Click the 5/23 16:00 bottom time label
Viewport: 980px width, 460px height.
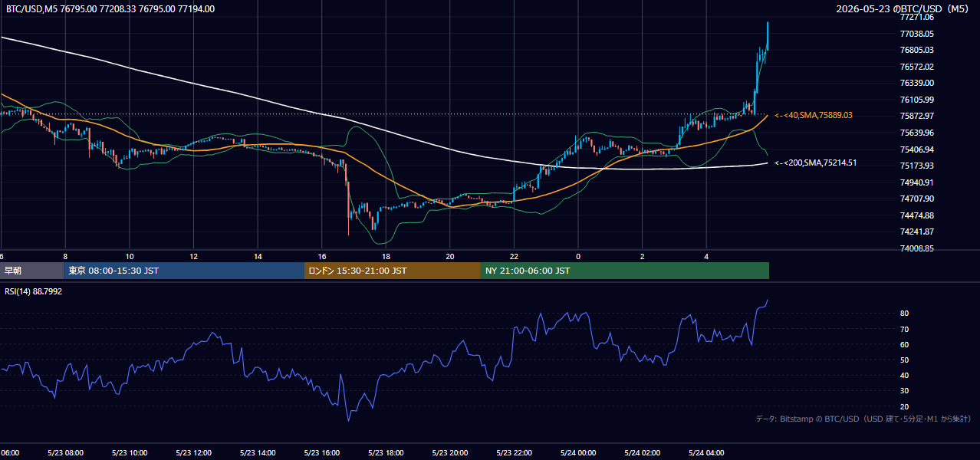point(321,453)
